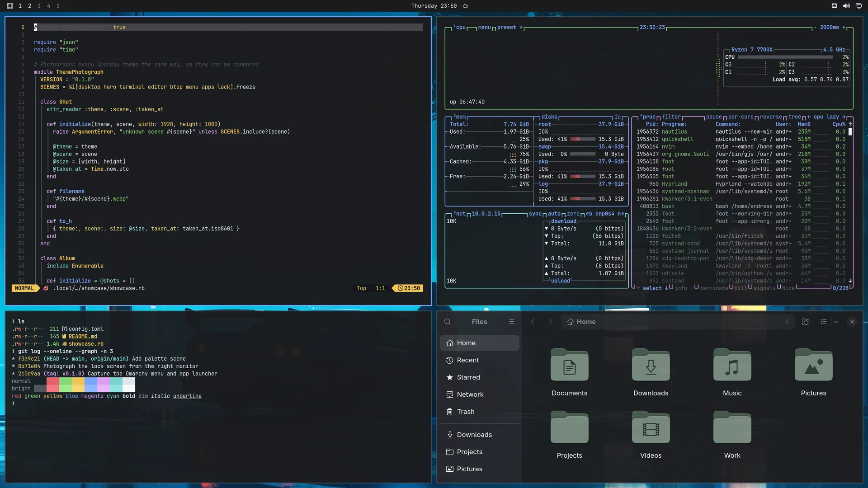This screenshot has height=488, width=868.
Task: Open the three-dot menu in Files path bar
Action: click(x=787, y=322)
